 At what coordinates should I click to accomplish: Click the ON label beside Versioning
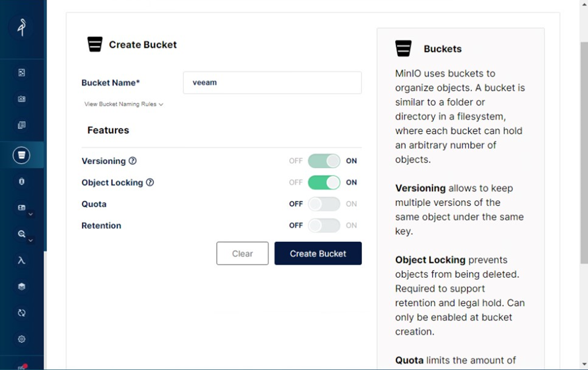(x=351, y=161)
